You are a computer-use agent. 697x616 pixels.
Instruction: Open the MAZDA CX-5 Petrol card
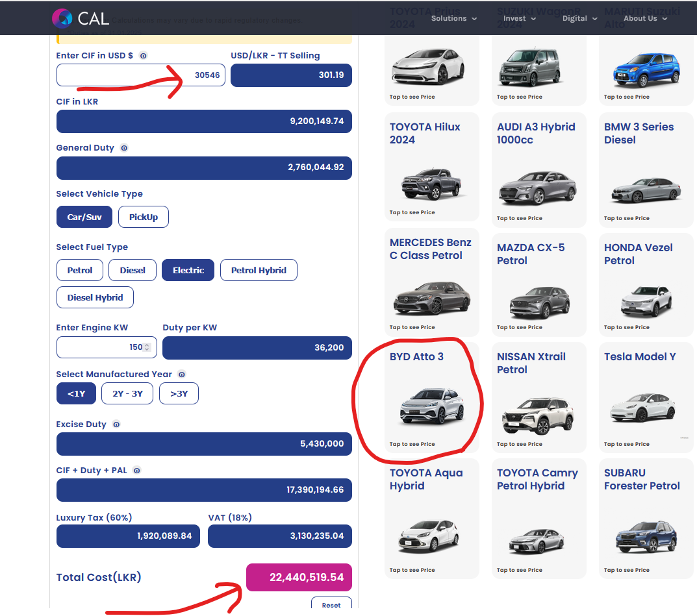coord(539,285)
